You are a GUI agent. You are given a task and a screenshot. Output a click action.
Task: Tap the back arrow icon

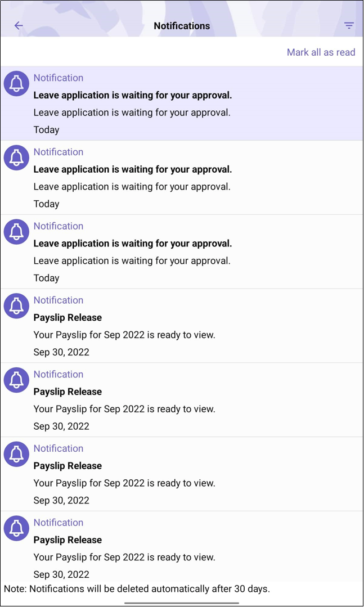[19, 25]
